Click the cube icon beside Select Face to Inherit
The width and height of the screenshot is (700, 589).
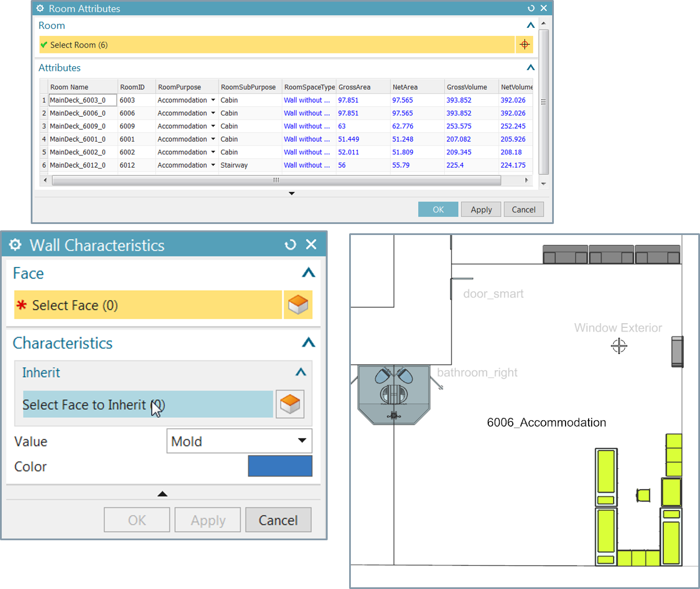(290, 404)
